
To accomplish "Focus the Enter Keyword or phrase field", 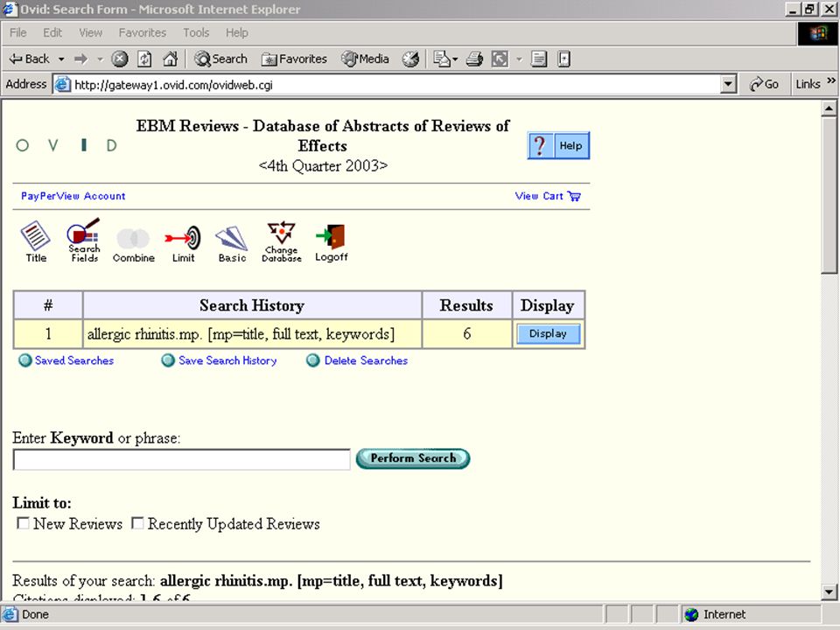I will click(182, 459).
